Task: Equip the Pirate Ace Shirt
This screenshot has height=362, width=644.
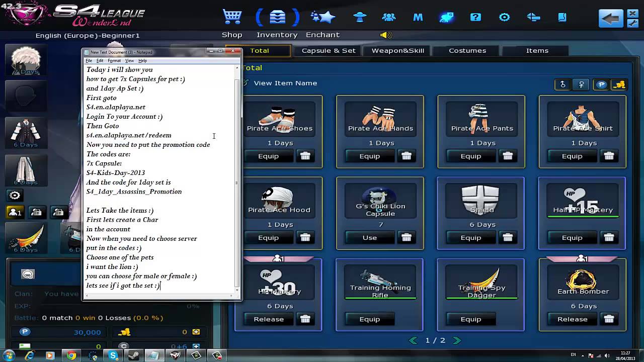Action: click(572, 156)
